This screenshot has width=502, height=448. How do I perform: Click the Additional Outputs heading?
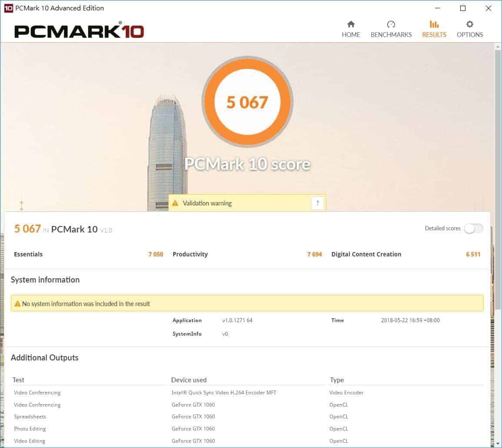tap(44, 357)
